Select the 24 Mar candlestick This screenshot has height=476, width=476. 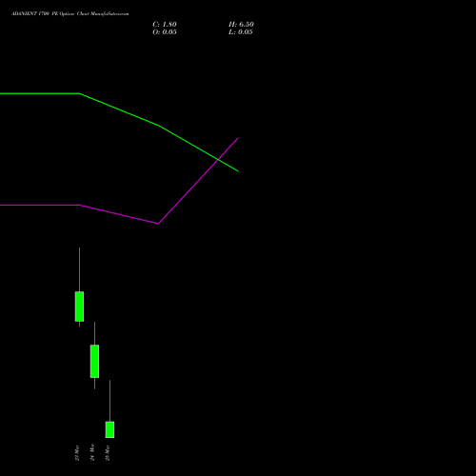click(x=94, y=361)
